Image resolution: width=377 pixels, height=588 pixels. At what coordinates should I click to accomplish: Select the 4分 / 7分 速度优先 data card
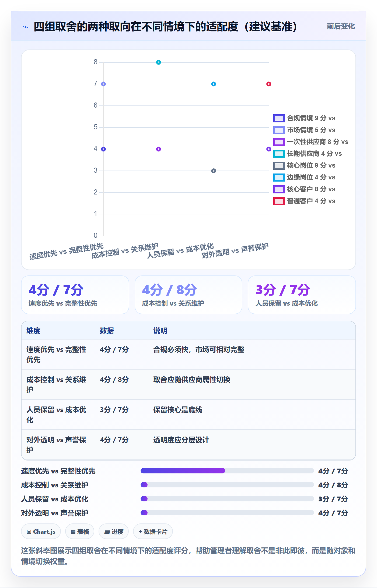[x=75, y=295]
